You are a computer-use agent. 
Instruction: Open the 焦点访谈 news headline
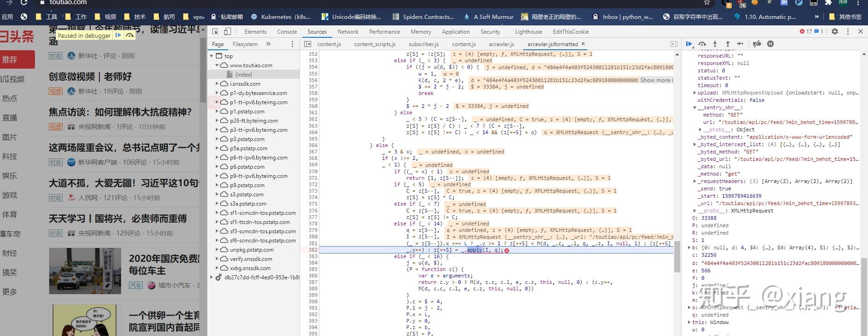click(120, 112)
